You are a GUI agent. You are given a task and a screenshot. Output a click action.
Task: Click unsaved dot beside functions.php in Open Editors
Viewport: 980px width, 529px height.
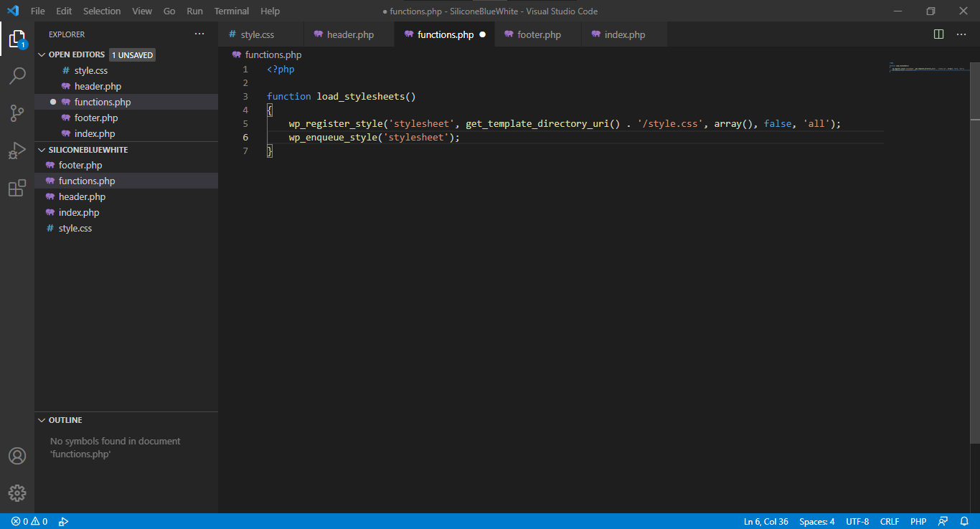53,102
